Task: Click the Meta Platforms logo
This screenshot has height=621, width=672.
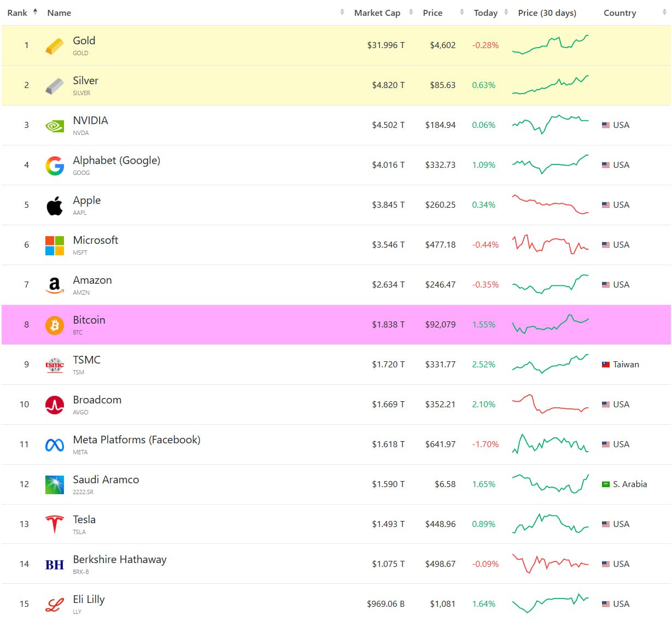Action: 54,445
